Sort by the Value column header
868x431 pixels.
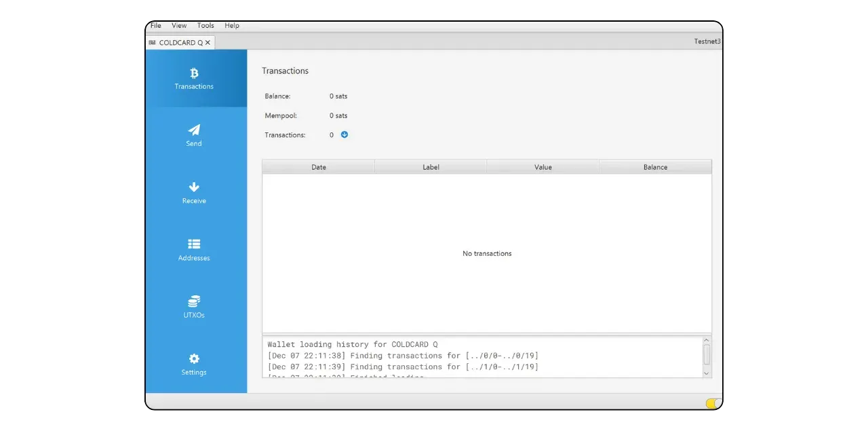coord(542,167)
